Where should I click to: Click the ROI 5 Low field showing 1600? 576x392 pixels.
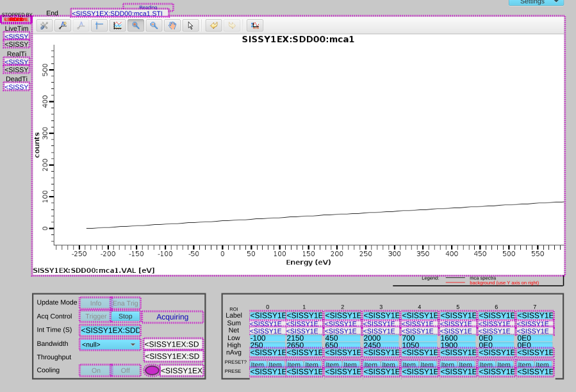458,338
